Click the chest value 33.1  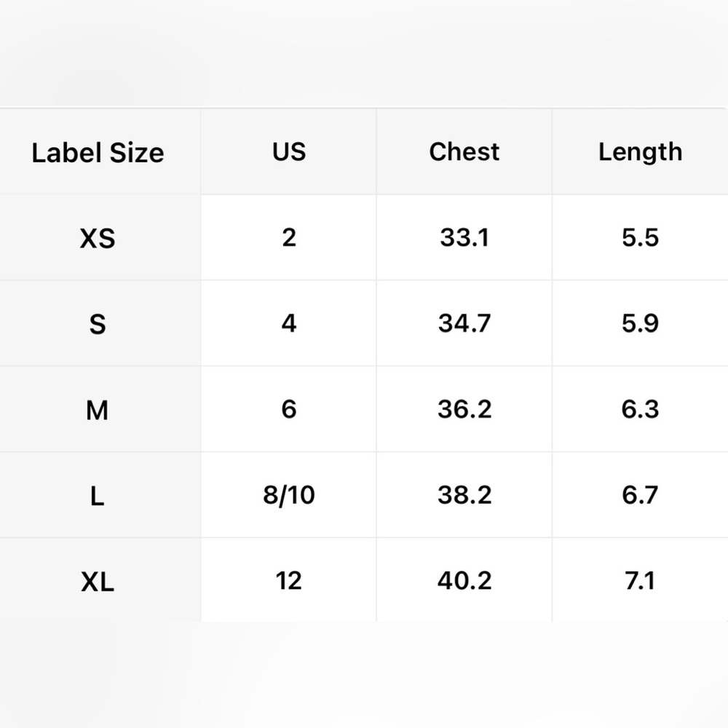tap(464, 238)
